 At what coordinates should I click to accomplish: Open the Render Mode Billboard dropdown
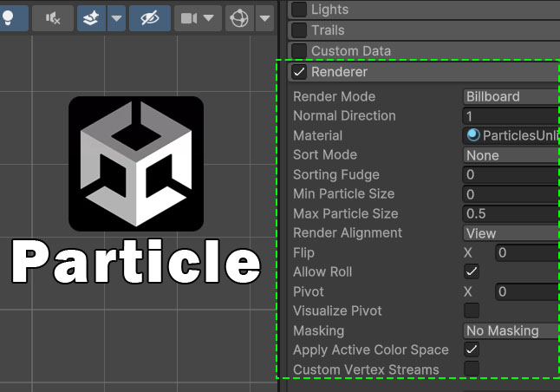tap(511, 96)
